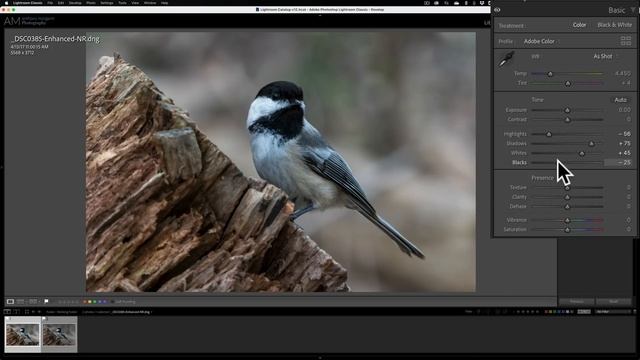This screenshot has height=360, width=640.
Task: Filter filmstrip by green color label
Action: point(555,312)
